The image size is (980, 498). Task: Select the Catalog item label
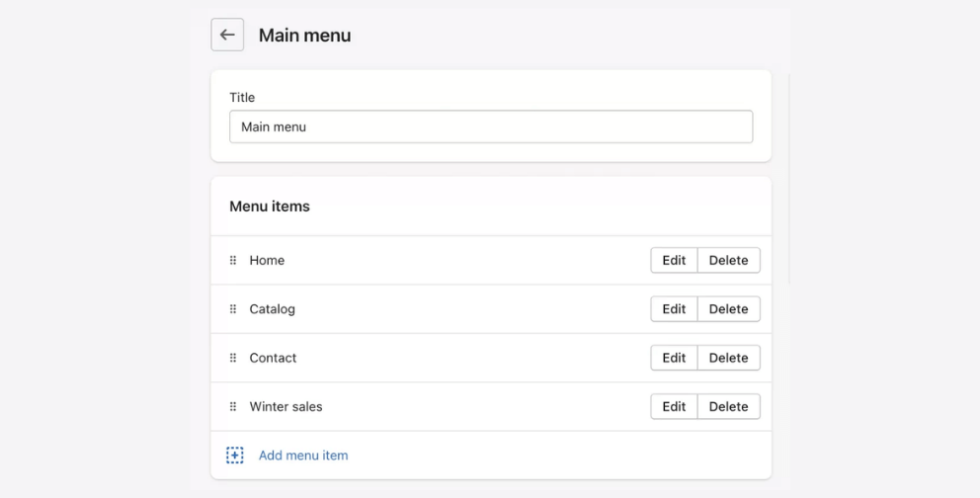(x=272, y=308)
